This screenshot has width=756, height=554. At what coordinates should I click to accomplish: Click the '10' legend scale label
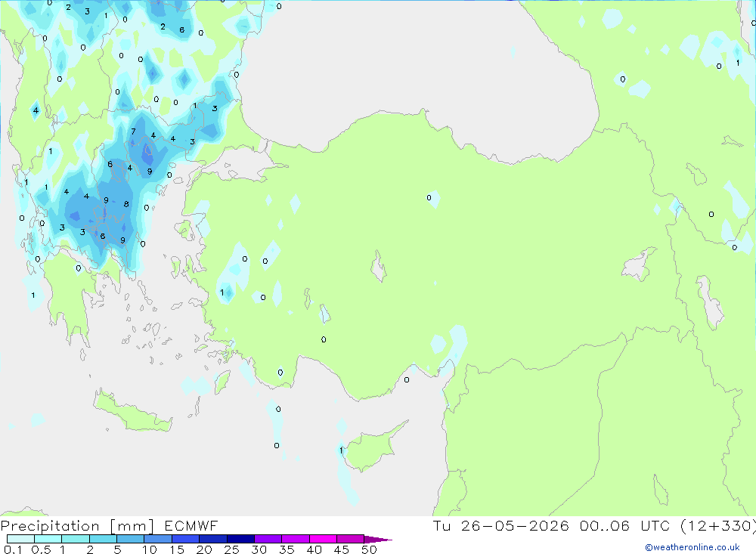(x=150, y=549)
